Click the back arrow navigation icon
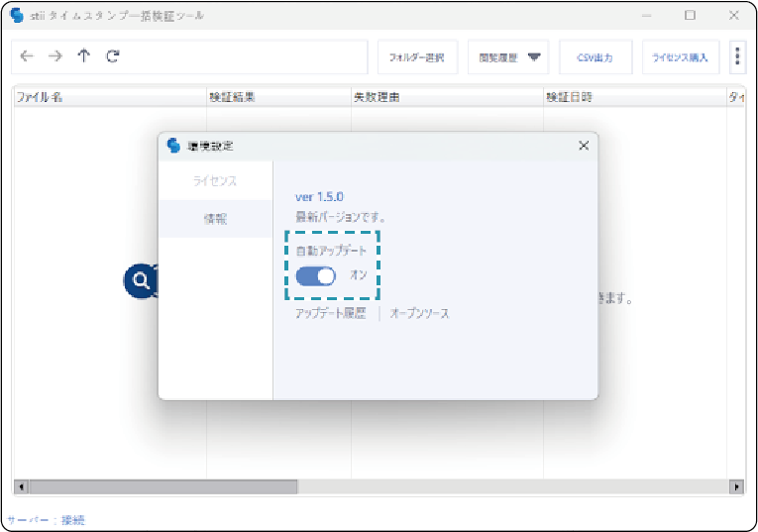Screen dimensions: 758x532 pyautogui.click(x=26, y=56)
